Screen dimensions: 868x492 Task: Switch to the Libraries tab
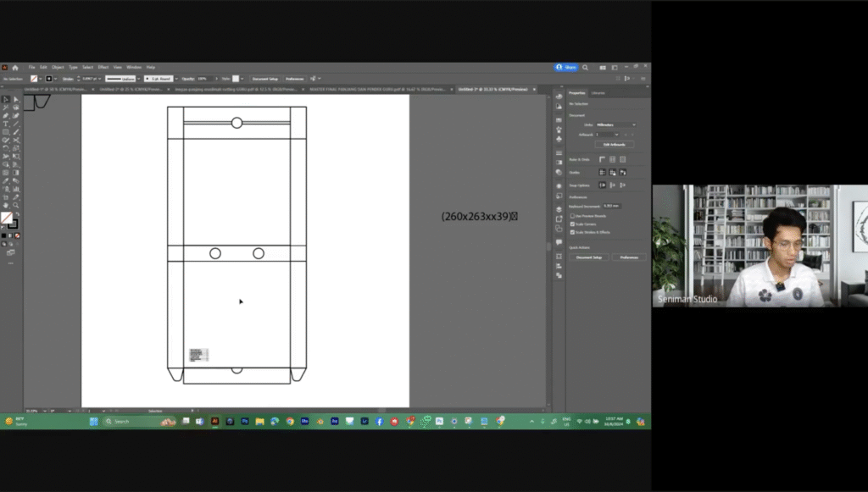(598, 92)
